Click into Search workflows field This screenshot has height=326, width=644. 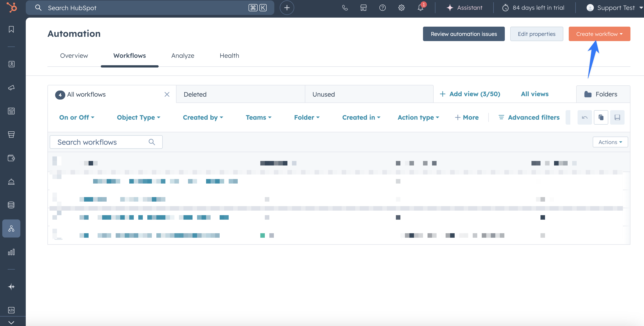106,142
